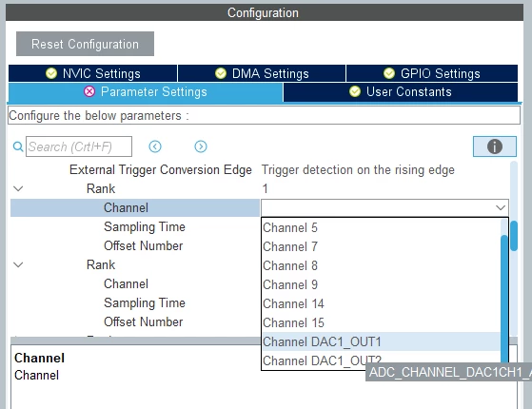Viewport: 532px width, 409px height.
Task: Click the search magnifier icon
Action: 18,146
